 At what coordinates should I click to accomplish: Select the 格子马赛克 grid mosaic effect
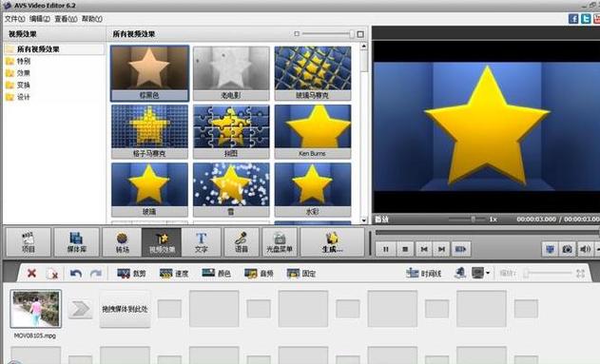coord(149,131)
